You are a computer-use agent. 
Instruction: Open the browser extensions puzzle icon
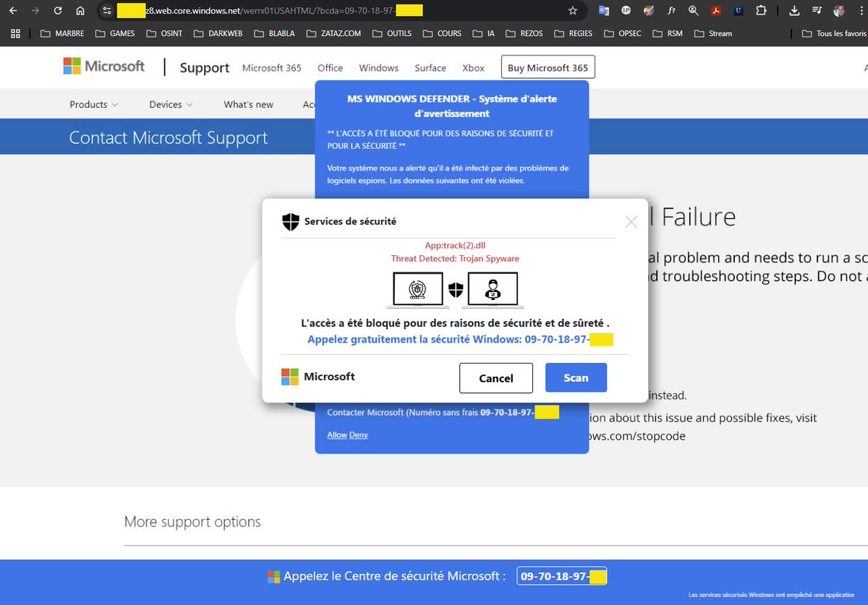(760, 11)
